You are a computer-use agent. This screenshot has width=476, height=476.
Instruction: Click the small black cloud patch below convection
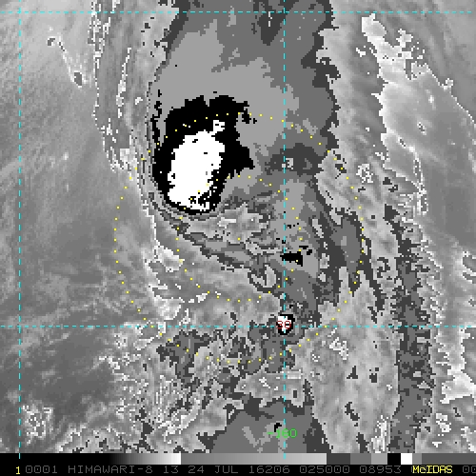[292, 256]
